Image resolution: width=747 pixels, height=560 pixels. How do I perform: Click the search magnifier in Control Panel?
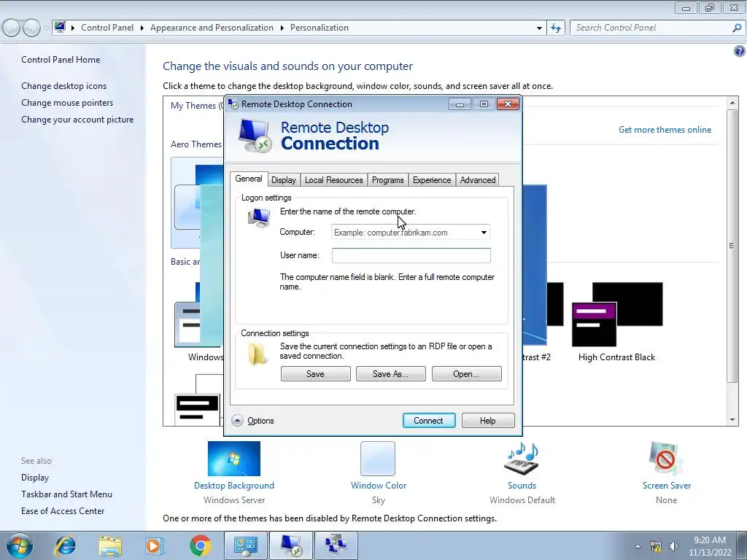coord(737,28)
